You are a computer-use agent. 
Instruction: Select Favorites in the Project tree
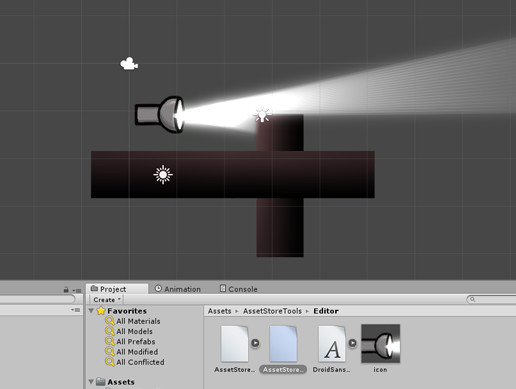click(127, 311)
